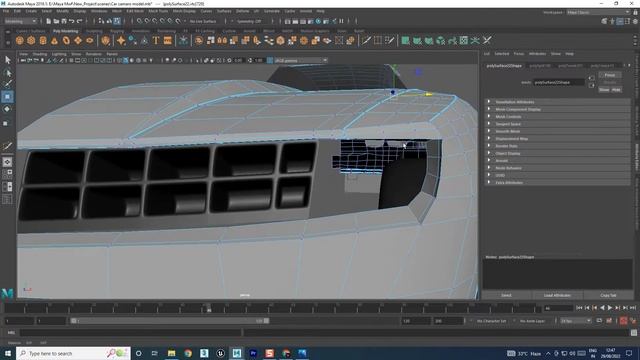
Task: Toggle Auto Keyframe button near the playback options
Action: 623,321
